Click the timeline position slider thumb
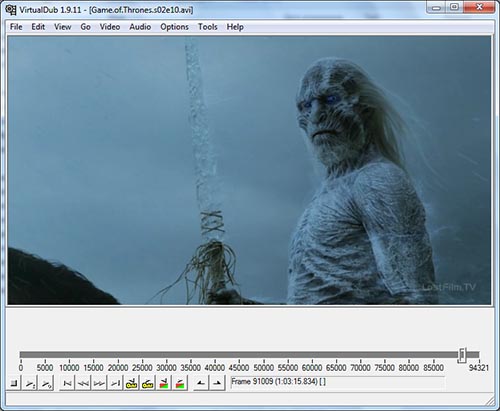This screenshot has height=411, width=500. pyautogui.click(x=462, y=355)
